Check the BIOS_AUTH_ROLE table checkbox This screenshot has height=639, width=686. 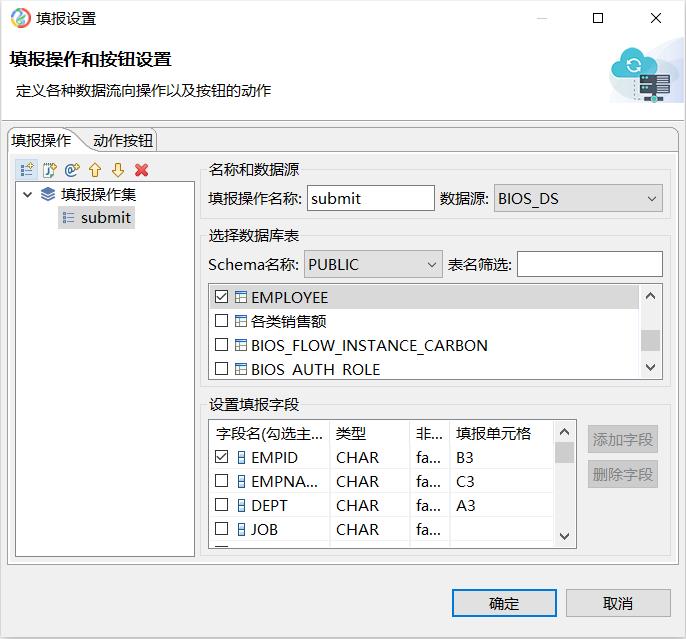coord(221,369)
